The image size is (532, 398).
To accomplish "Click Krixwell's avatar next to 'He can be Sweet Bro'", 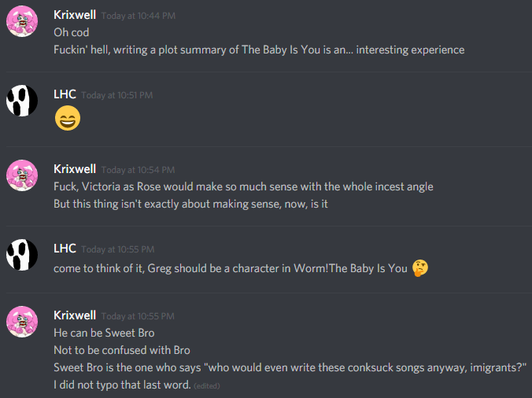I will (22, 322).
